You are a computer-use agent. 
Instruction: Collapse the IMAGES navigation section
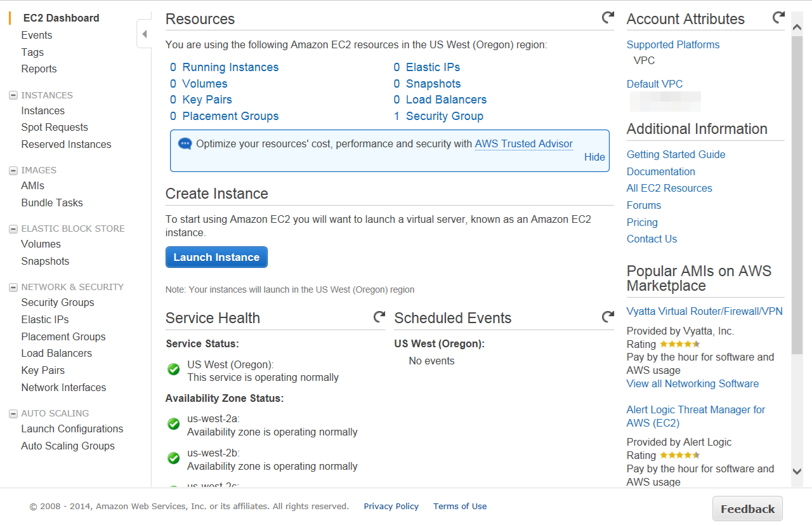(x=13, y=170)
